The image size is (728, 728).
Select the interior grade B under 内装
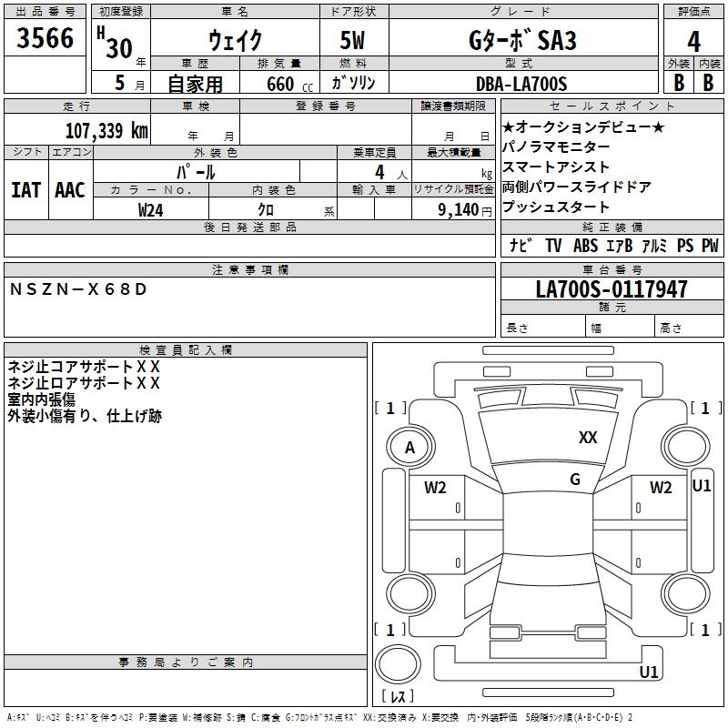pos(708,83)
